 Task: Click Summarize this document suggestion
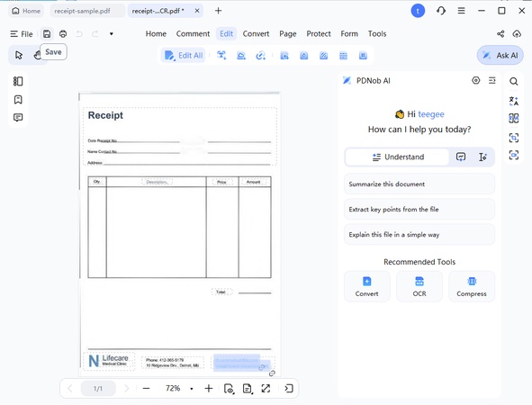[419, 184]
